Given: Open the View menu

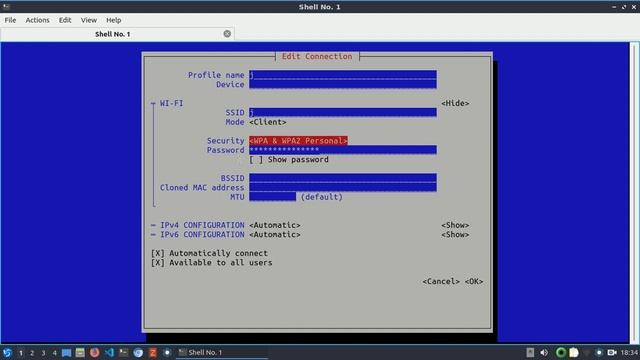Looking at the screenshot, I should [89, 20].
